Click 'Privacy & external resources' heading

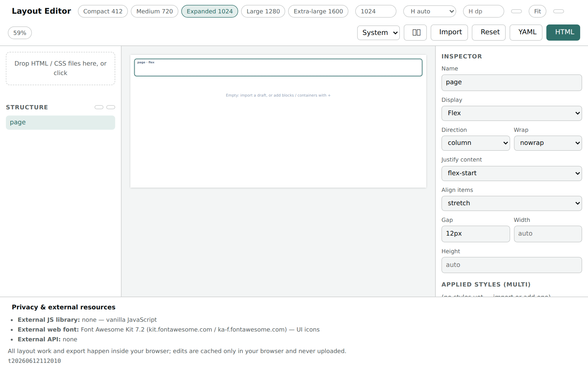pyautogui.click(x=64, y=307)
